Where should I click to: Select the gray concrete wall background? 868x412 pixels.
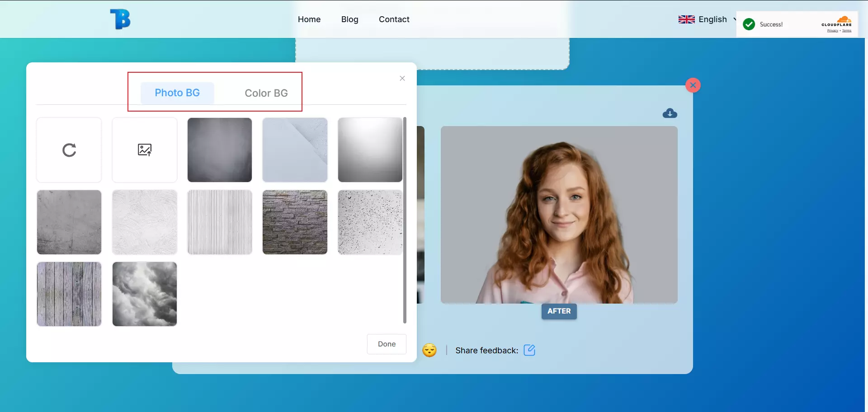click(69, 222)
